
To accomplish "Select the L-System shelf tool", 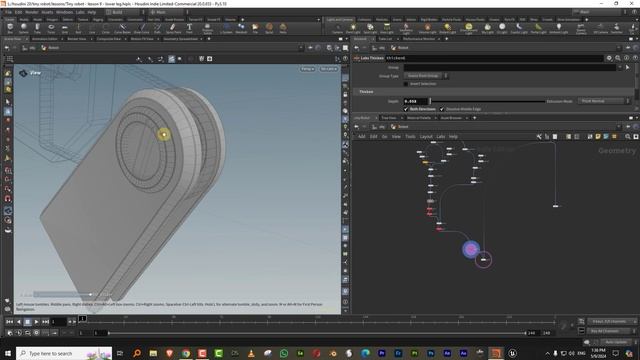I will pos(226,28).
